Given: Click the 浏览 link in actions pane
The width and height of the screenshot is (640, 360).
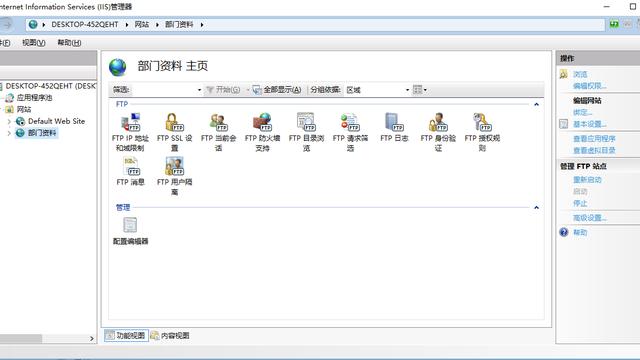Looking at the screenshot, I should (x=580, y=74).
